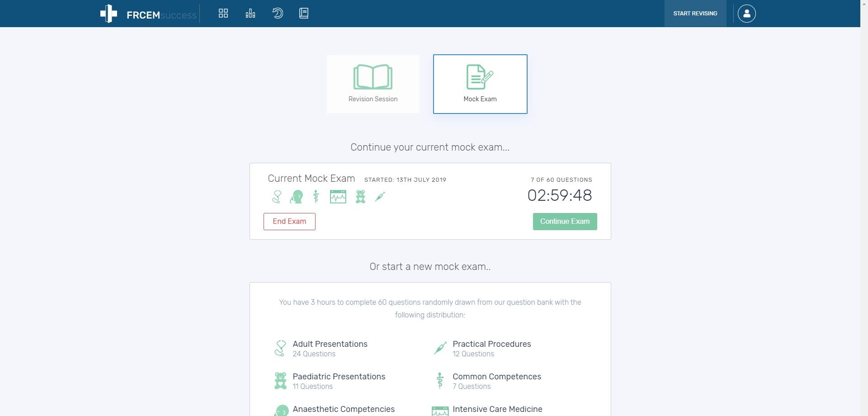Click the Practical Procedures syringe icon
The height and width of the screenshot is (416, 868).
440,348
